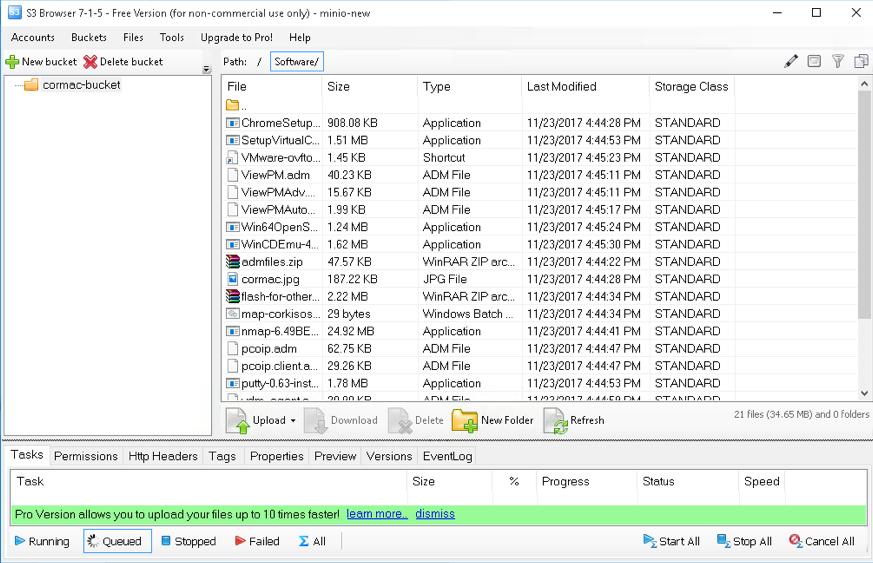
Task: Open the Upload dropdown arrow
Action: pos(293,421)
